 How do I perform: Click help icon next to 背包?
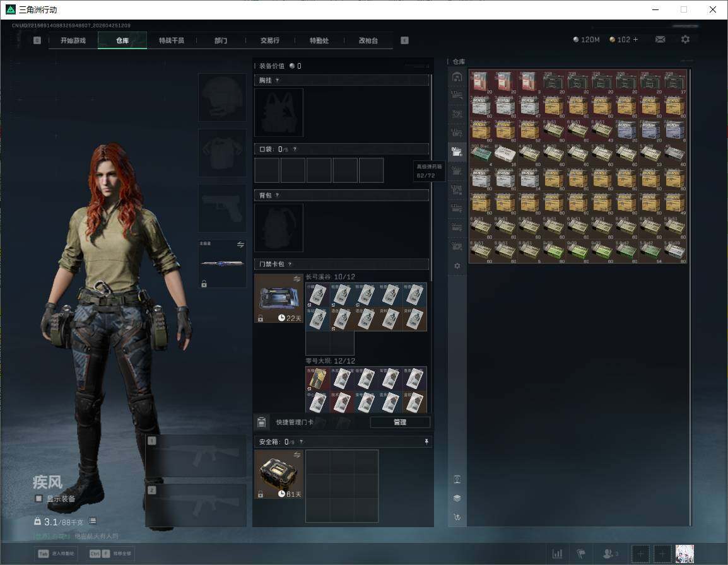277,195
